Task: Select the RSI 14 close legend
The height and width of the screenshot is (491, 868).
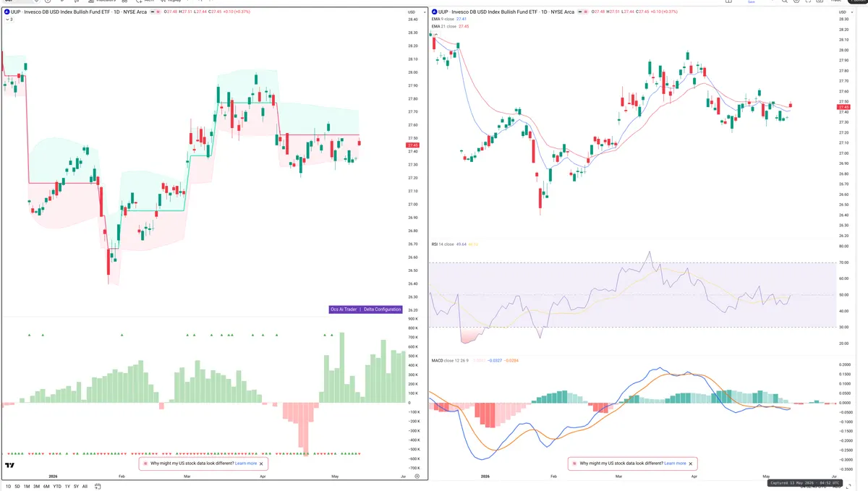Action: click(x=444, y=244)
